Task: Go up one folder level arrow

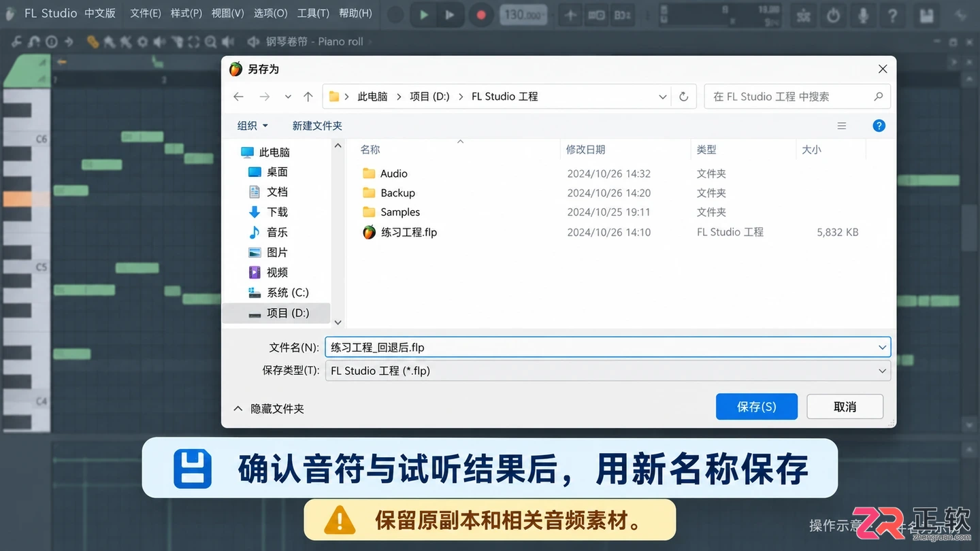Action: click(308, 97)
